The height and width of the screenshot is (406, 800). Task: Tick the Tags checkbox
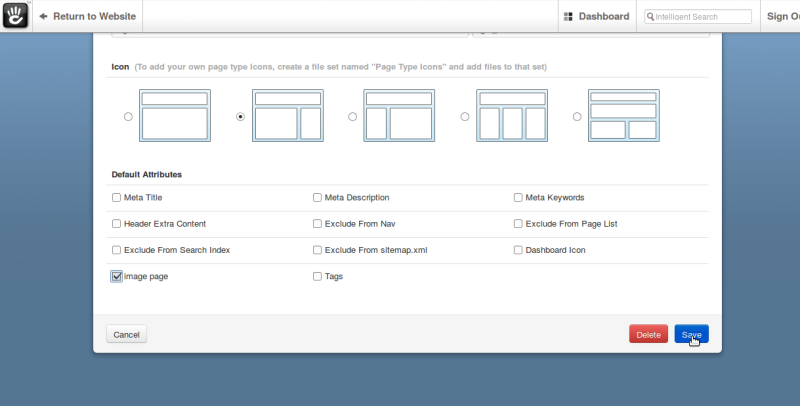coord(317,276)
